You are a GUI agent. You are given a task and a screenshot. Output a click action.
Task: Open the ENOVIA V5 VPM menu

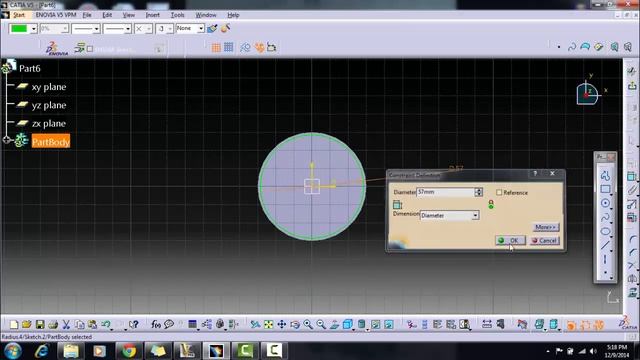[56, 15]
